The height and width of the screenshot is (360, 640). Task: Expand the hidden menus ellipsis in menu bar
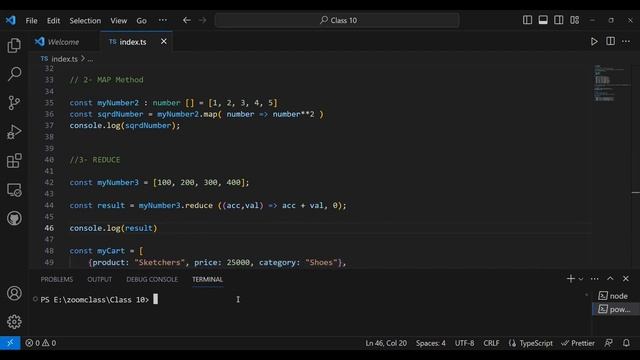[162, 20]
